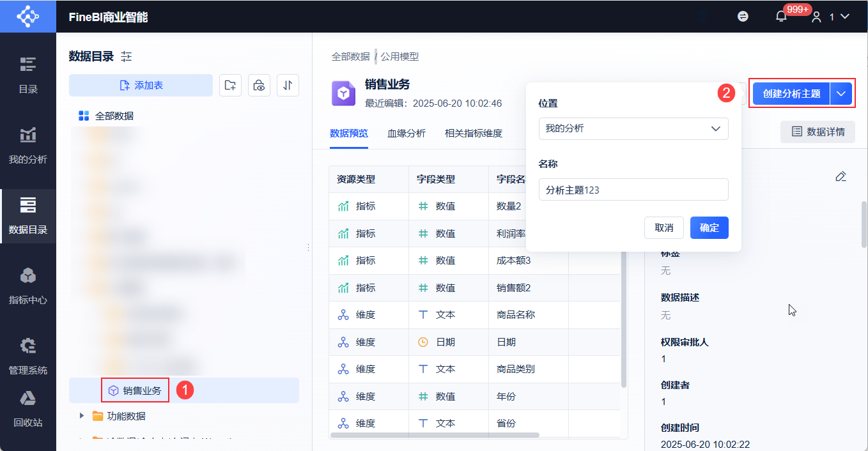The image size is (868, 451).
Task: Open the dropdown arrow beside 创建分析主题
Action: pyautogui.click(x=841, y=93)
